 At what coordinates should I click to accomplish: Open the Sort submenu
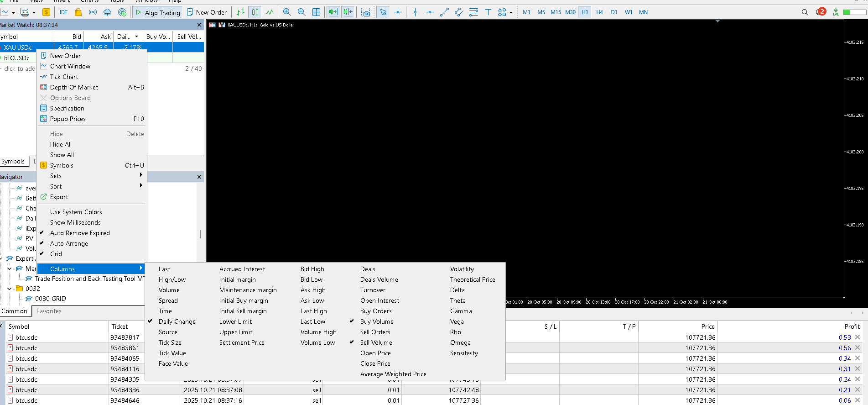[x=91, y=186]
